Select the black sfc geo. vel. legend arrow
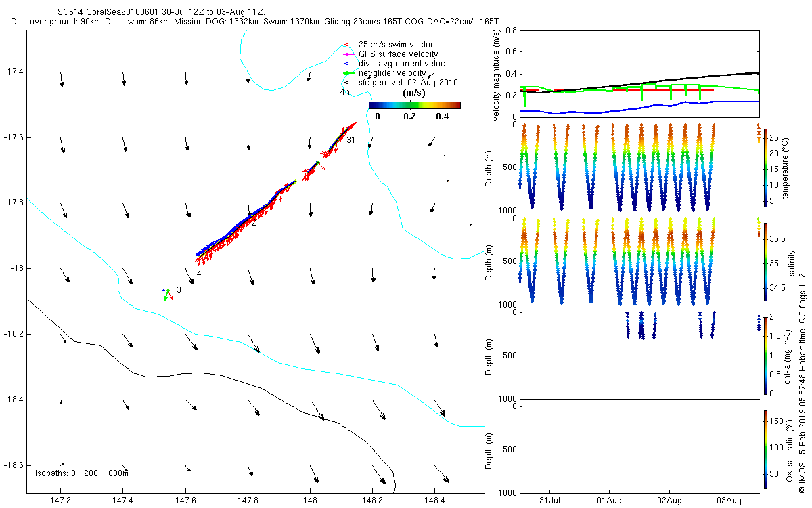Viewport: 812px width, 508px height. (x=348, y=83)
